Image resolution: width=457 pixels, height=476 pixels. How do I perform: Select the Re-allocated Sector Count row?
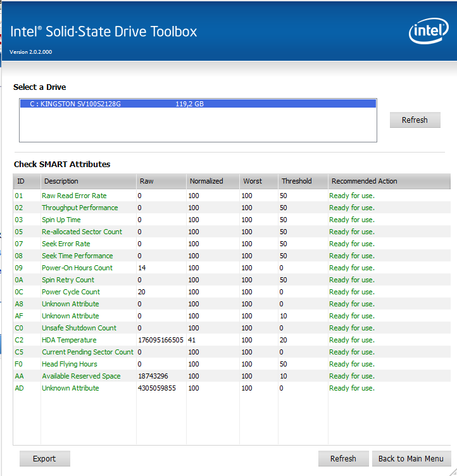tap(232, 232)
